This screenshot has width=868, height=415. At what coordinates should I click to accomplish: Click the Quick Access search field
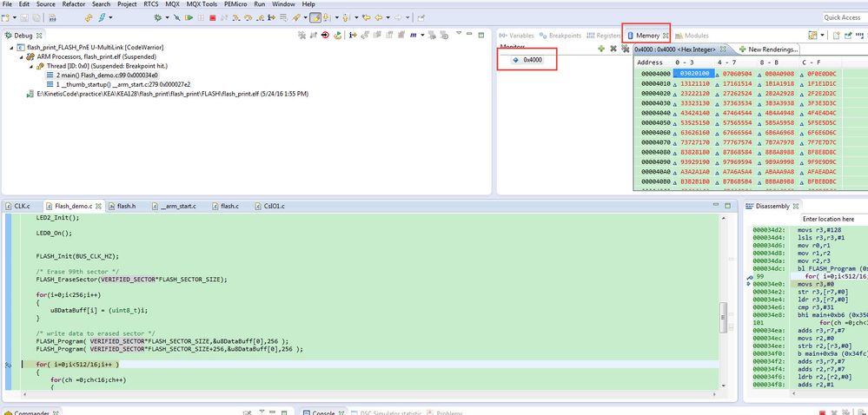[845, 17]
